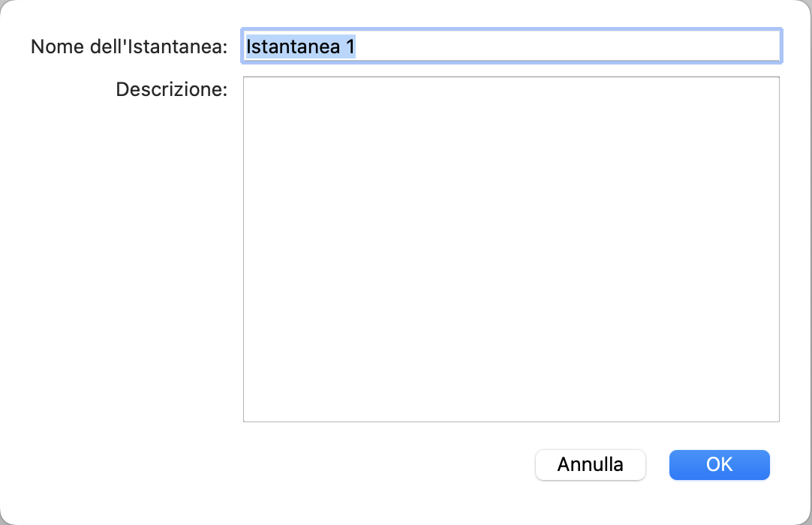Image resolution: width=812 pixels, height=525 pixels.
Task: Accept the snapshot name by clicking OK
Action: [x=719, y=464]
